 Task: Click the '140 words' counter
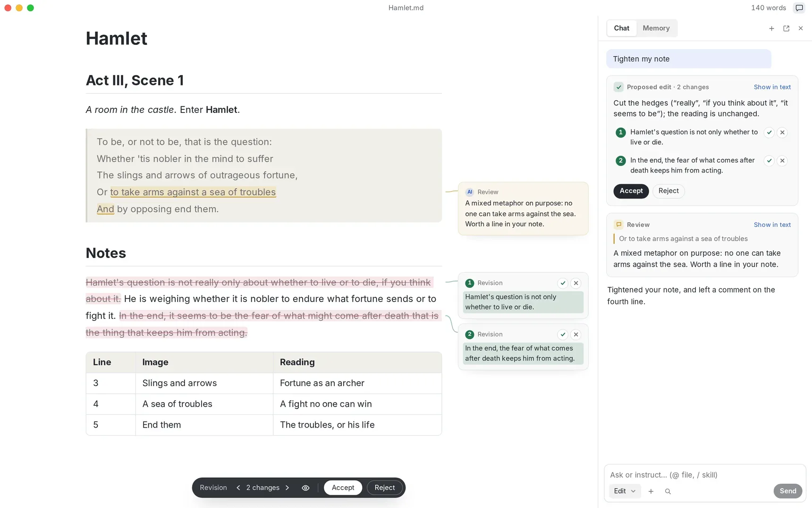769,8
